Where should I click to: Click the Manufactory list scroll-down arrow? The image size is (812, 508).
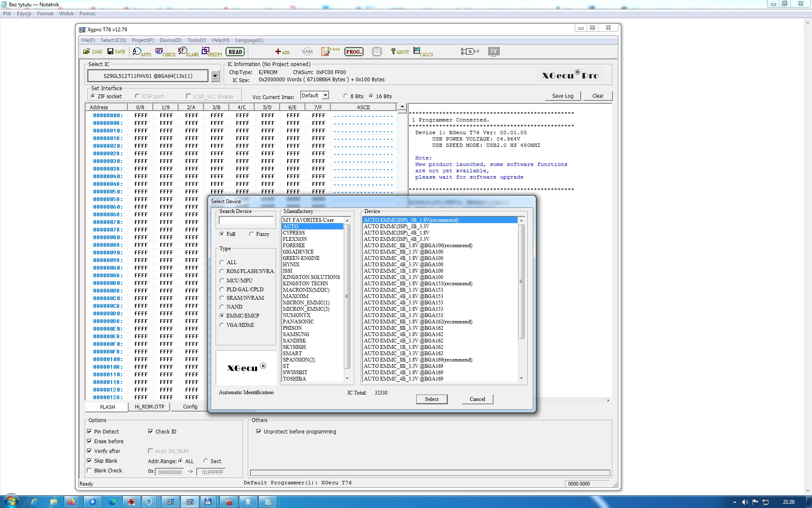[x=347, y=378]
